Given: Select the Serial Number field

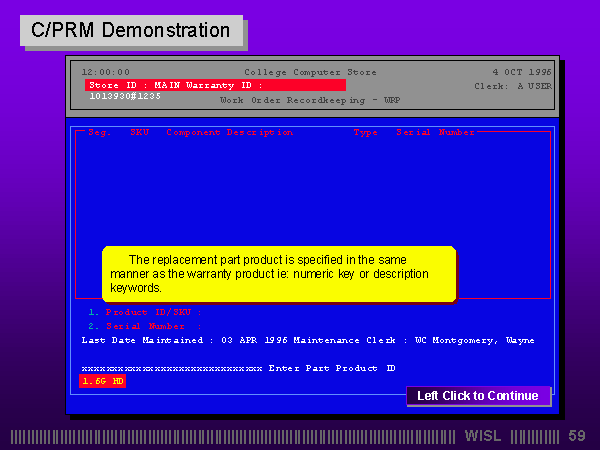Looking at the screenshot, I should pyautogui.click(x=152, y=326).
